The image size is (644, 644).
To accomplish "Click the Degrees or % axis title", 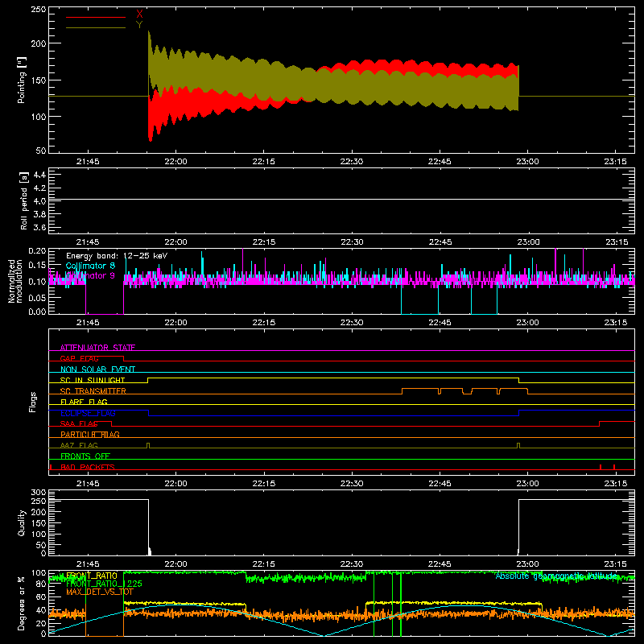I will [x=22, y=603].
